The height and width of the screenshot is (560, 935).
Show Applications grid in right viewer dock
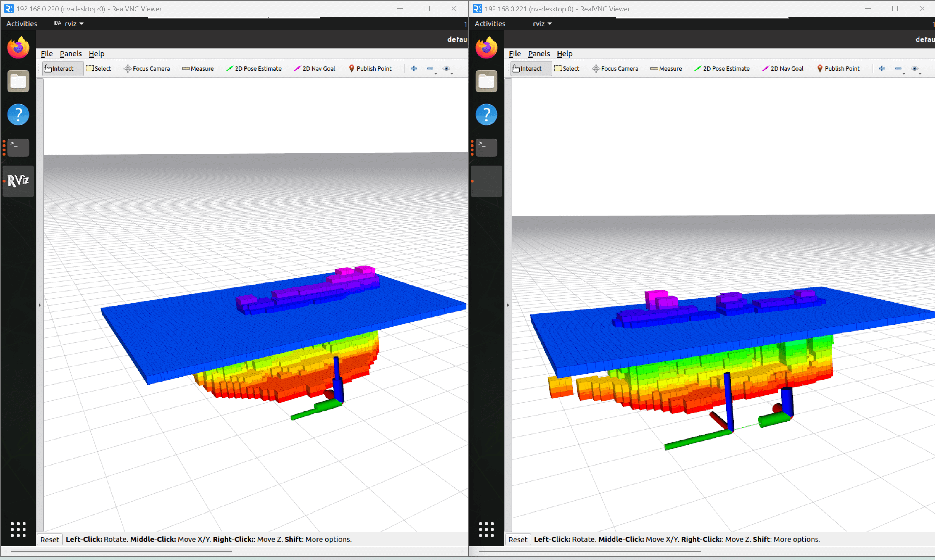[486, 529]
